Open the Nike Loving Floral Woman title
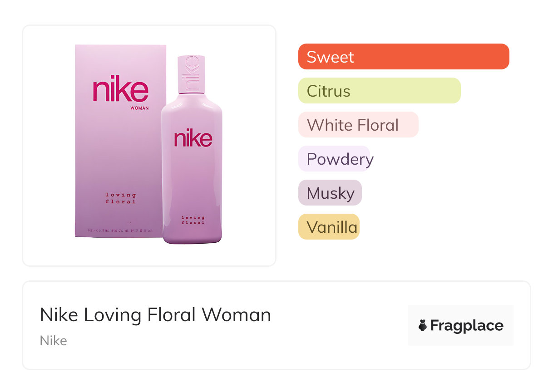Screen dimensions: 553x392 pyautogui.click(x=155, y=314)
